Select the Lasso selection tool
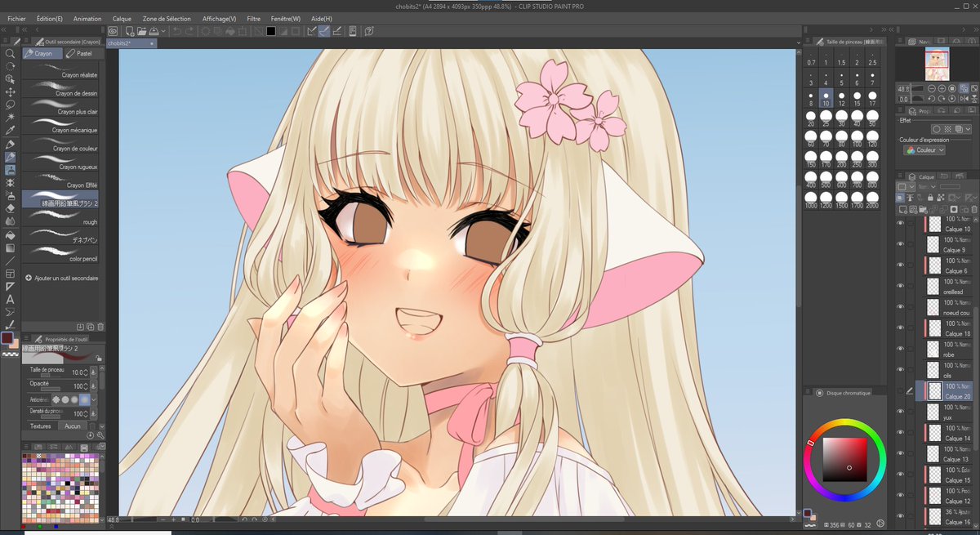 click(x=11, y=105)
